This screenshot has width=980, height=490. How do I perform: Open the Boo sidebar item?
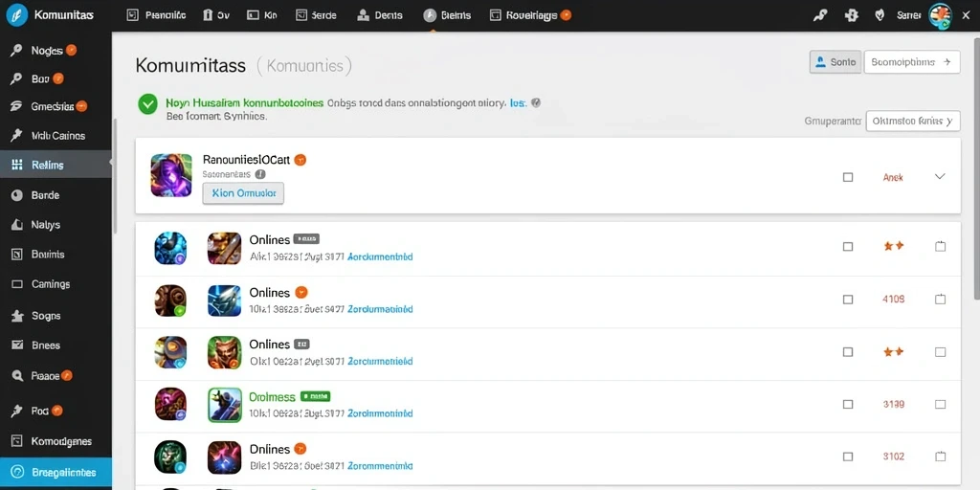click(38, 78)
